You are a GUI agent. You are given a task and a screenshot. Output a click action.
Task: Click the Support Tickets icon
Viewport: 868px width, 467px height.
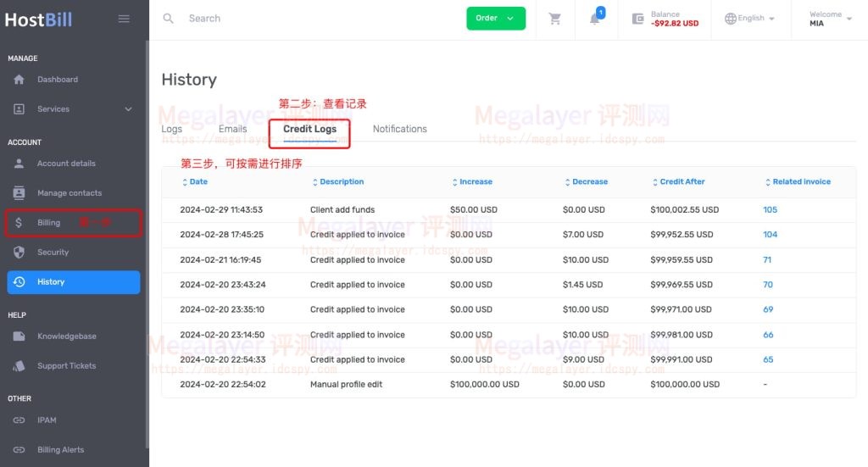[19, 366]
